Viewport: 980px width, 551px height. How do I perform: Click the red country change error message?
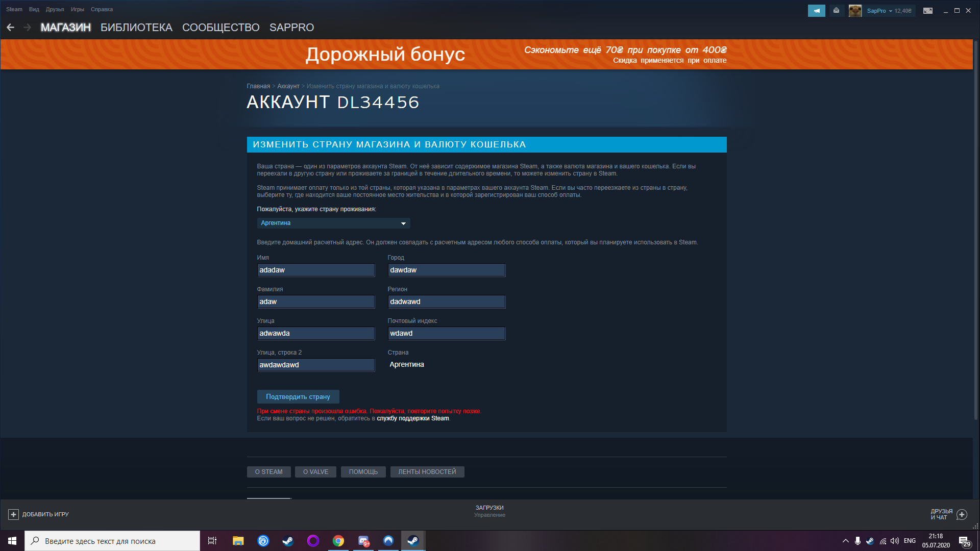(369, 411)
